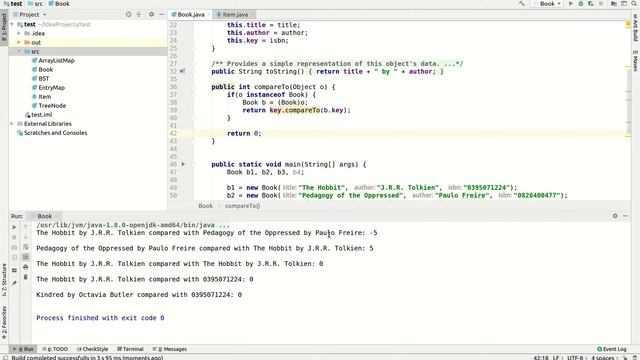Open the Terminal tool window
Viewport: 640px width, 360px height.
tap(130, 349)
